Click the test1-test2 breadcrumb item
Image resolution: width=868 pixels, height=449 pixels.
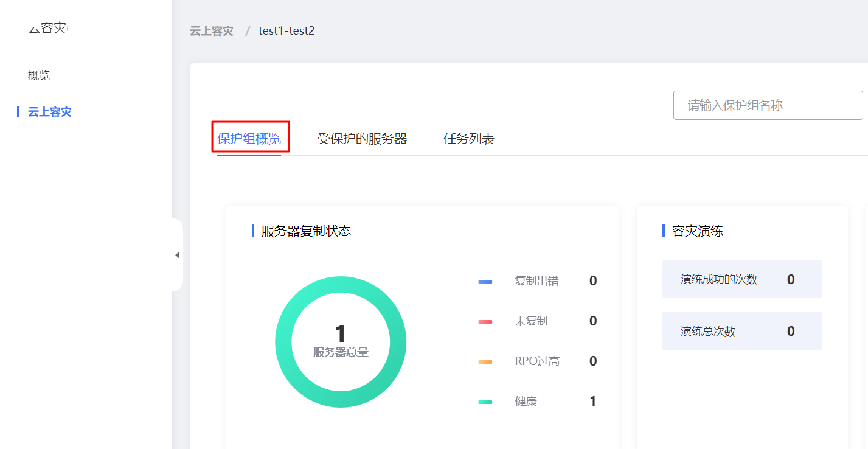point(286,31)
